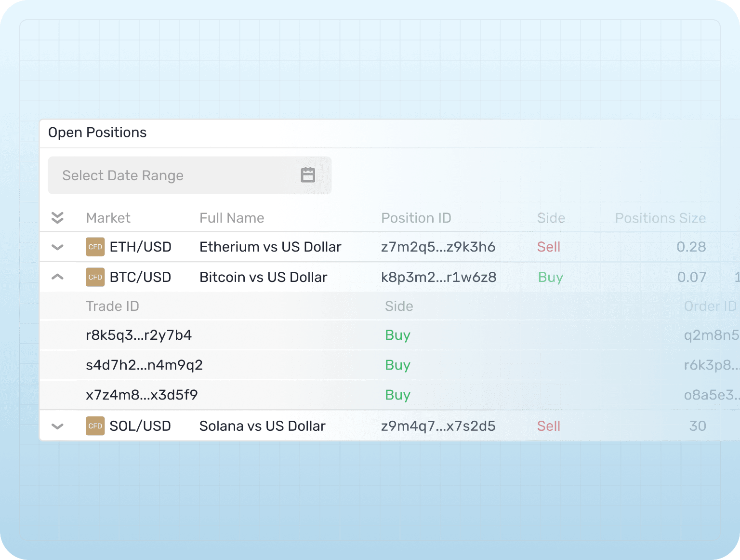Click the CFD badge next to BTC/USD

point(95,277)
